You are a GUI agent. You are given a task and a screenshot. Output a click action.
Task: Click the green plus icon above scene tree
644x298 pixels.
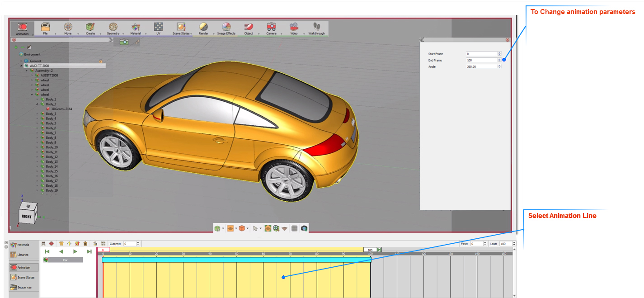coord(16,47)
